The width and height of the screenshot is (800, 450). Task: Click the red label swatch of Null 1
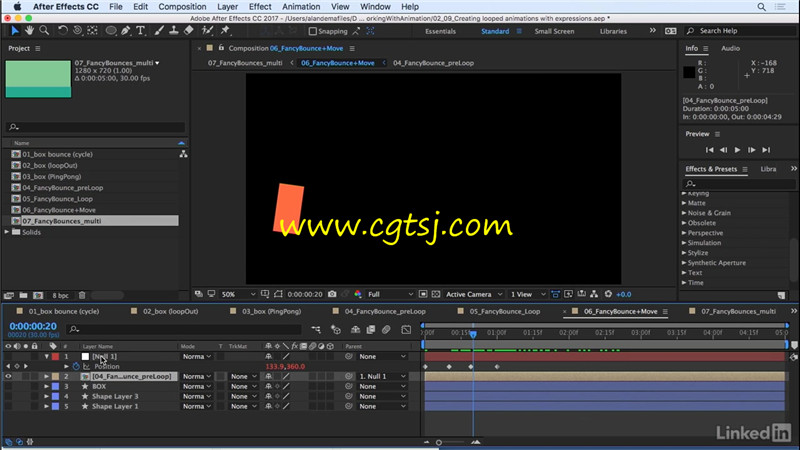pos(55,357)
